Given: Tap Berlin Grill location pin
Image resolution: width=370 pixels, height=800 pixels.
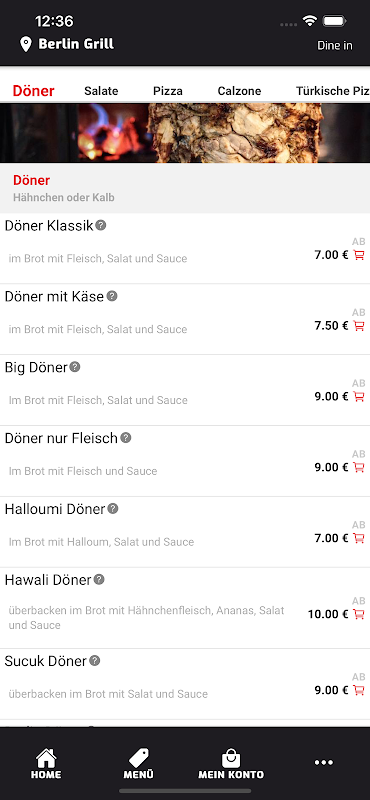Looking at the screenshot, I should pos(25,44).
